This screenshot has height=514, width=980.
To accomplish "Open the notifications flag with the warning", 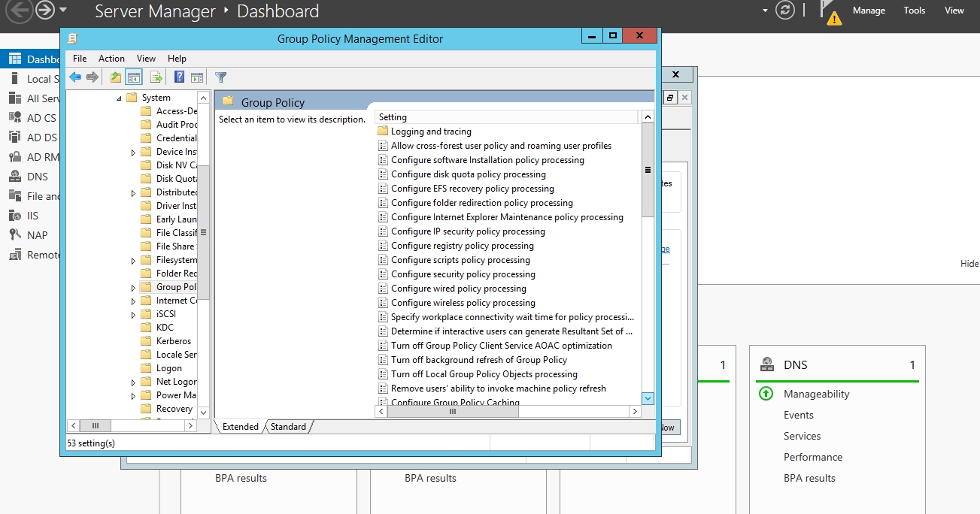I will click(830, 12).
